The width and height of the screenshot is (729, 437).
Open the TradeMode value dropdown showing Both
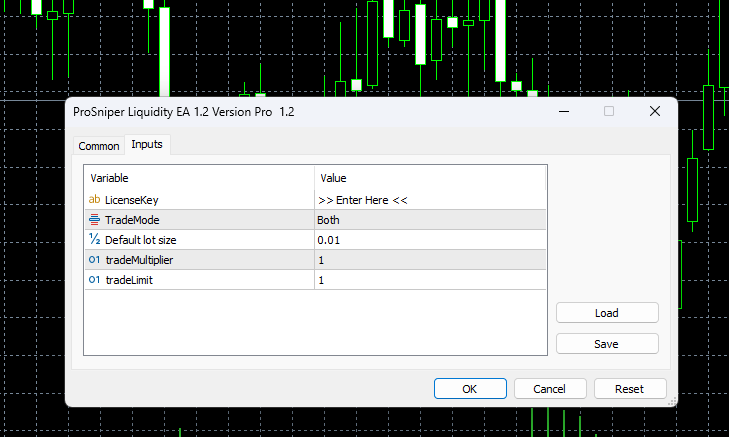430,220
